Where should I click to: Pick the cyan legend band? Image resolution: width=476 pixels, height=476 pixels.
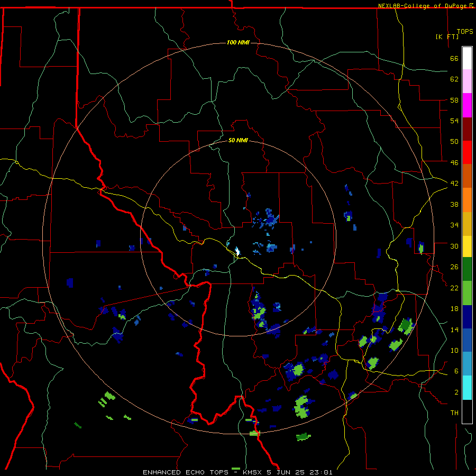(x=467, y=388)
